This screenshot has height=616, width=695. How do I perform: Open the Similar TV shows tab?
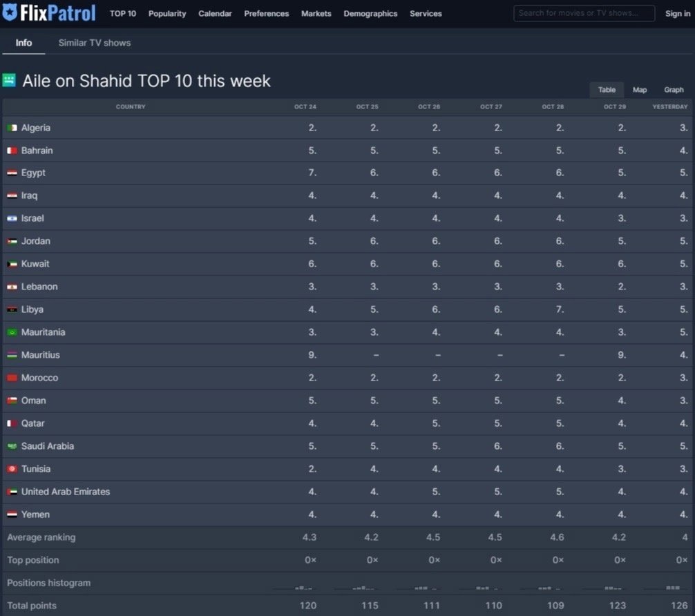click(x=94, y=43)
